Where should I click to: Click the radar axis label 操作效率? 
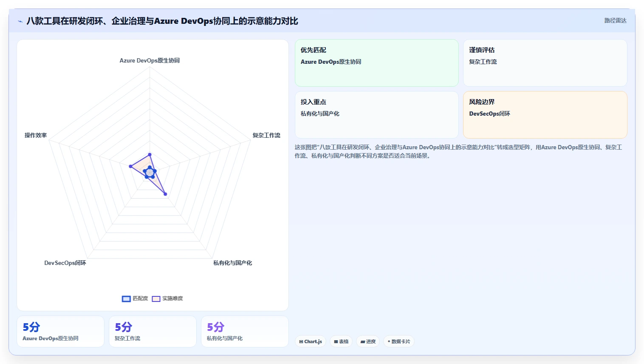pos(36,135)
